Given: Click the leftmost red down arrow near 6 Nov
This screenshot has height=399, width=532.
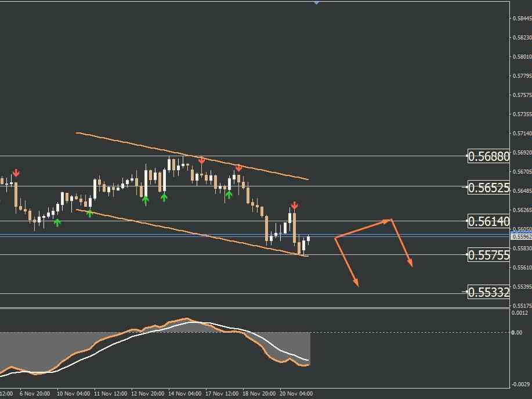Looking at the screenshot, I should point(16,173).
